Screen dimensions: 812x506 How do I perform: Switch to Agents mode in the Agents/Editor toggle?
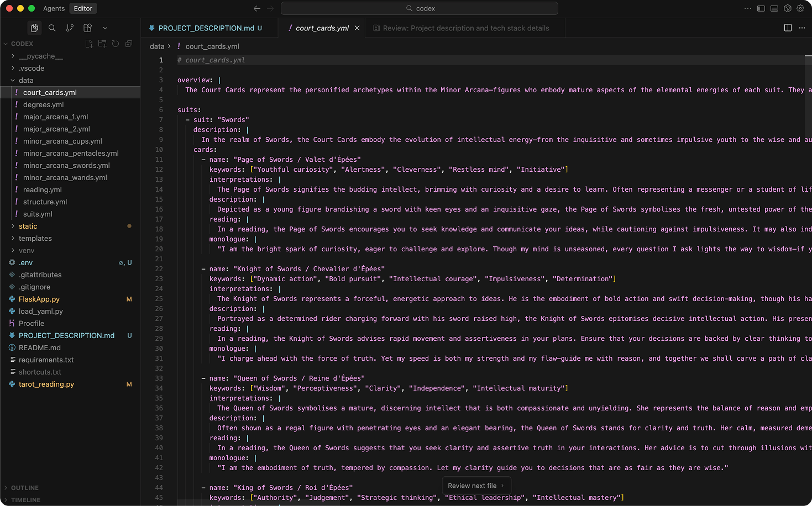(54, 8)
